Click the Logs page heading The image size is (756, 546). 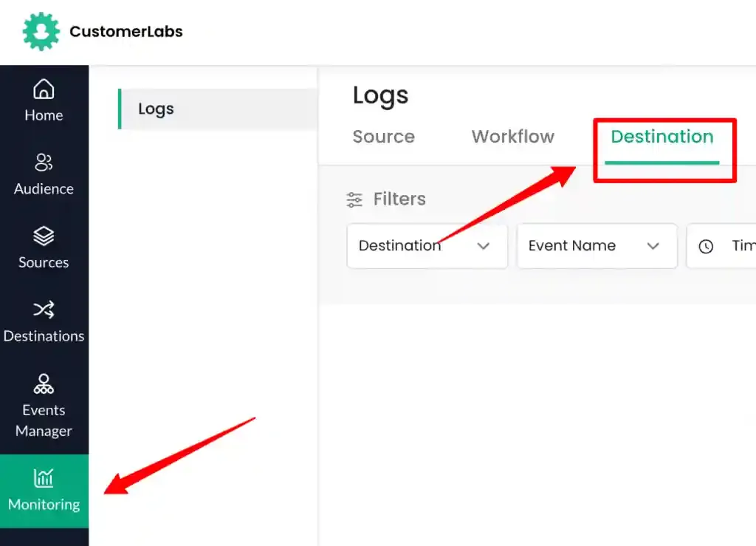pos(380,95)
